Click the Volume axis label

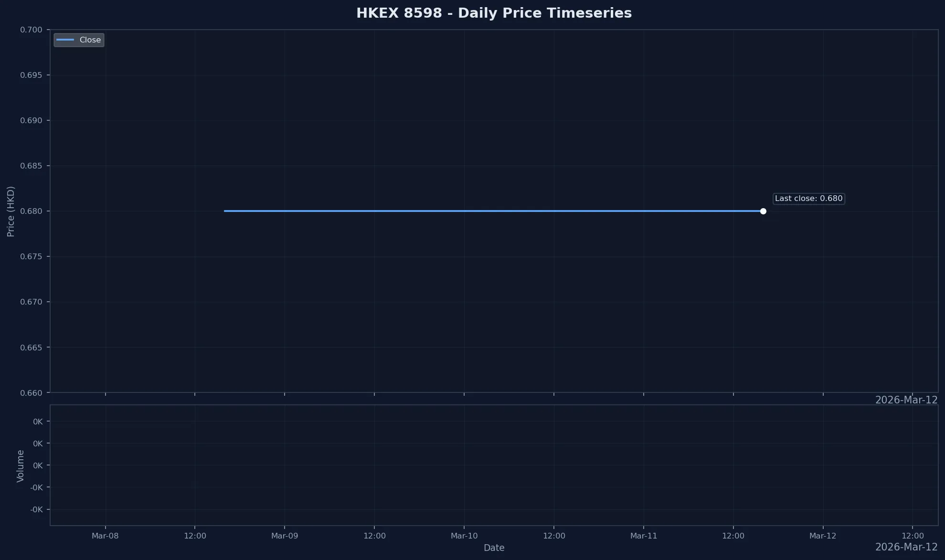pos(21,465)
